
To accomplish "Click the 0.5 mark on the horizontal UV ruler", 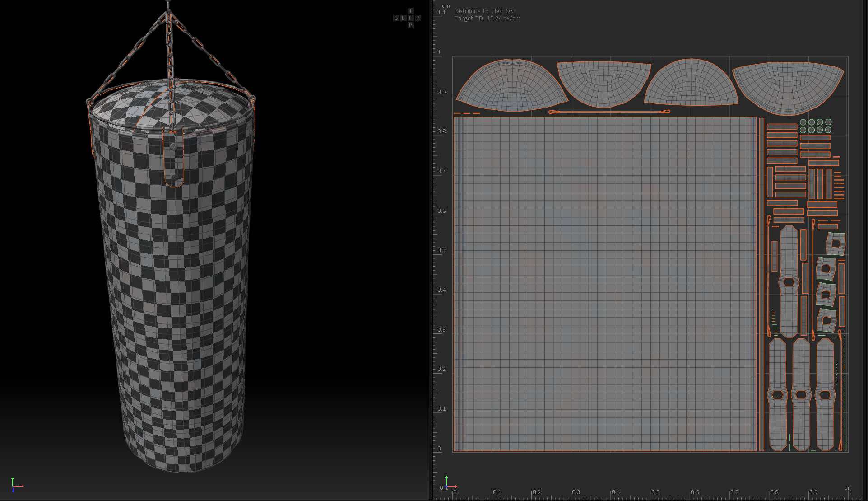I will pyautogui.click(x=654, y=492).
